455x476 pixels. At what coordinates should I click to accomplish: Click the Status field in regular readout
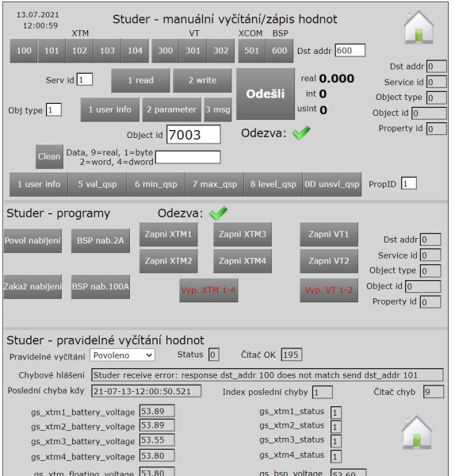(213, 355)
